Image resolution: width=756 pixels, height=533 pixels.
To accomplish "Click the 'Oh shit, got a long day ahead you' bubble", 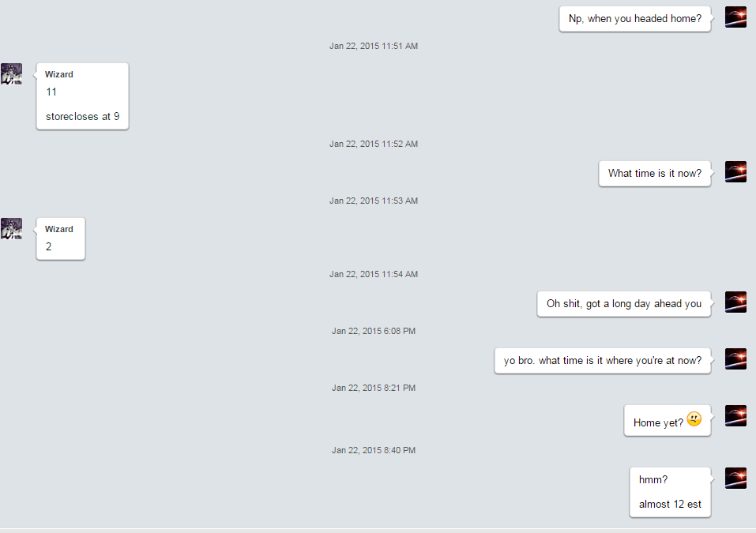I will [x=623, y=303].
